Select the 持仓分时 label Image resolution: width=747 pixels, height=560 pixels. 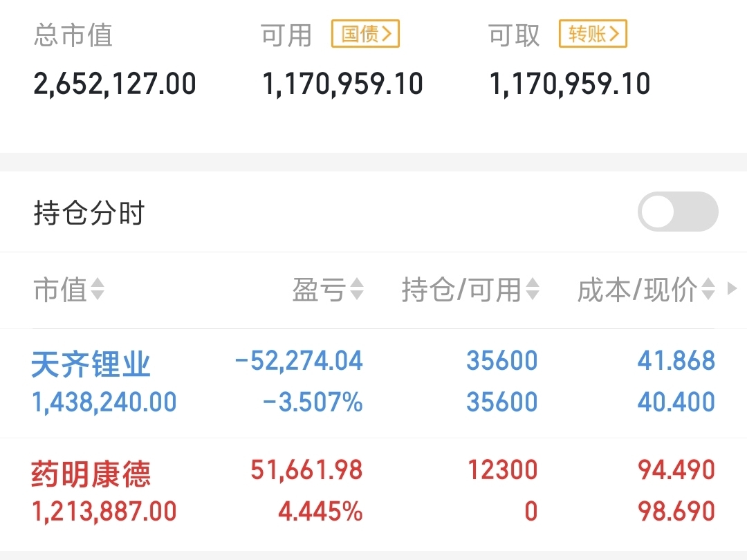89,212
